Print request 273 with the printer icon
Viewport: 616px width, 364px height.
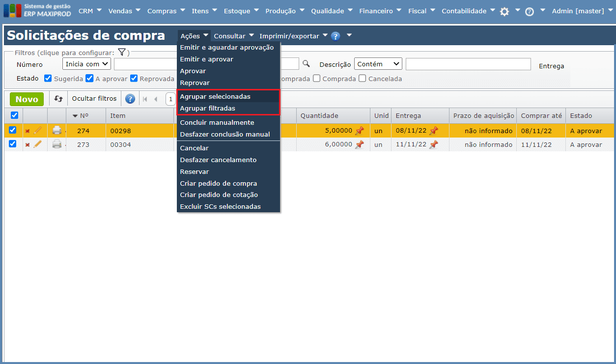57,144
